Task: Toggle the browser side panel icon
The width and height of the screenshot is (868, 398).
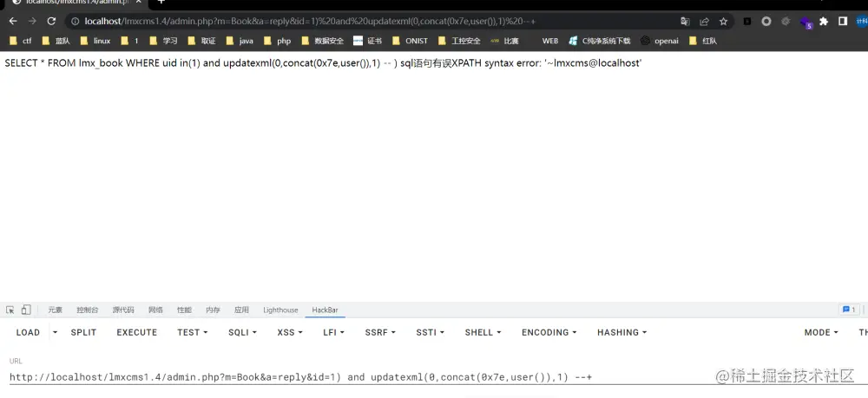Action: point(843,22)
